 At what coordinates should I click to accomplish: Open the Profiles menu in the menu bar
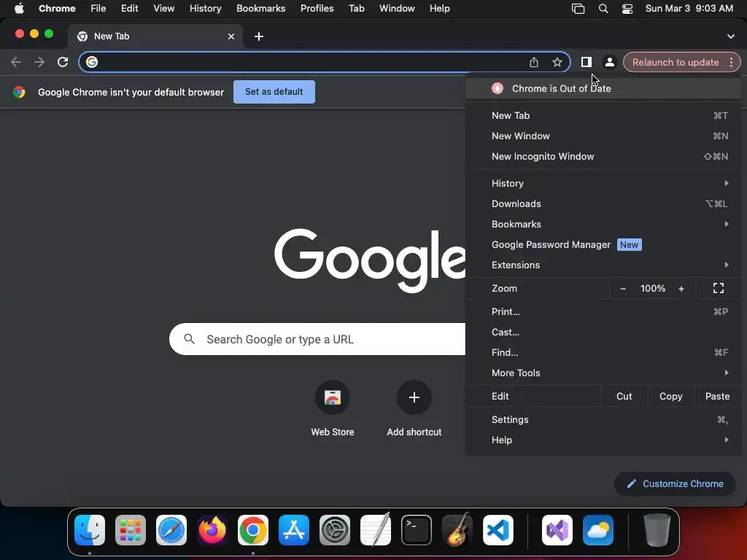[317, 9]
